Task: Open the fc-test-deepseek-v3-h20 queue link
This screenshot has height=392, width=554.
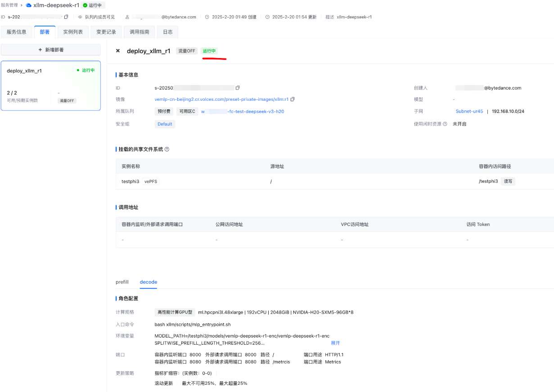Action: pos(243,111)
